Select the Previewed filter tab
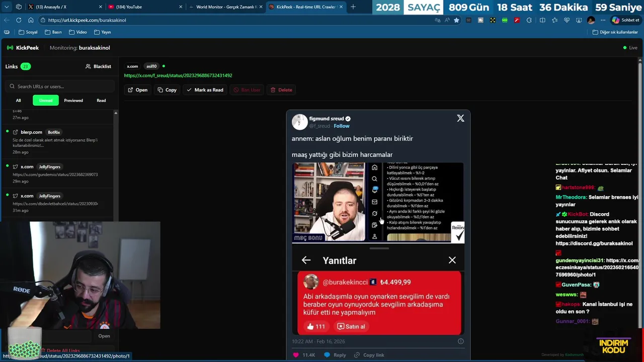The width and height of the screenshot is (644, 362). point(73,101)
